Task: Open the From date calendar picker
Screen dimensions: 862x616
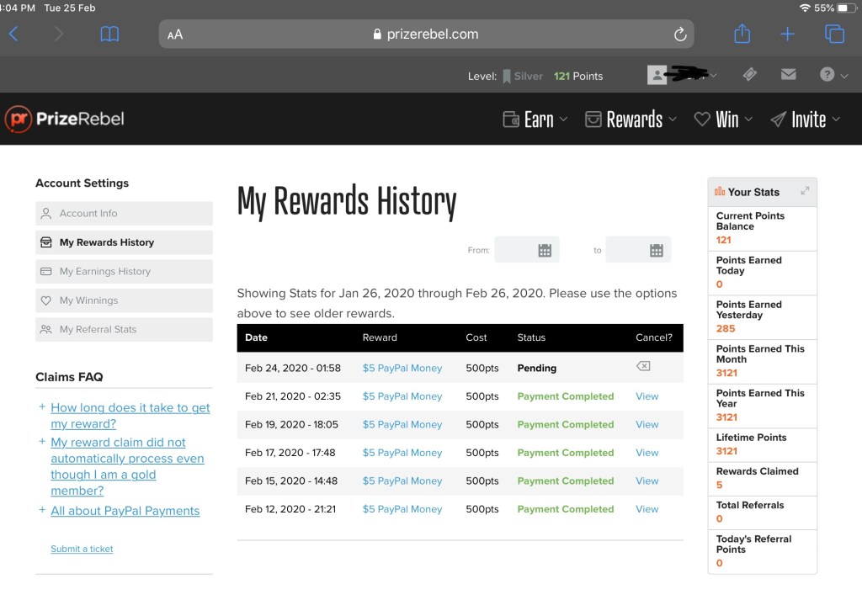Action: (x=544, y=250)
